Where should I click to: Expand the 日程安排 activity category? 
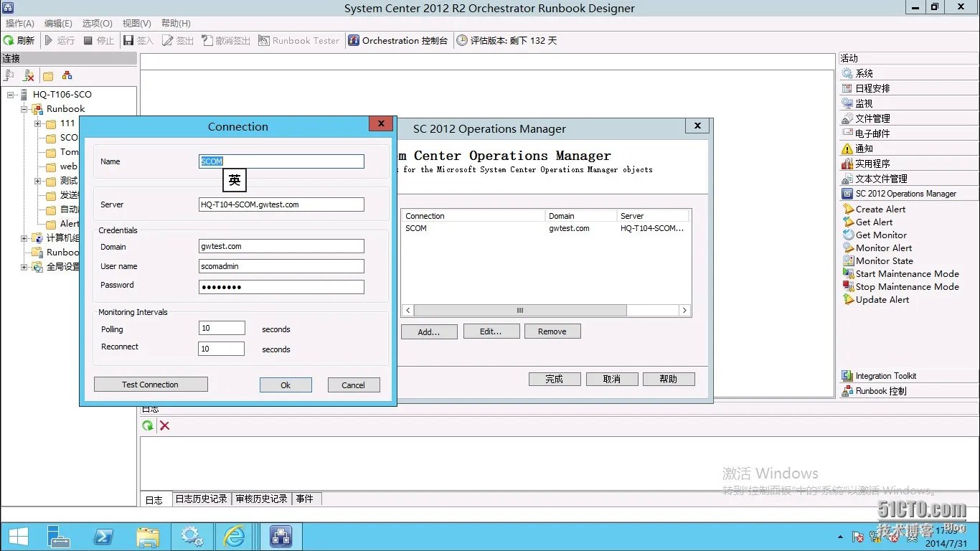click(x=909, y=88)
